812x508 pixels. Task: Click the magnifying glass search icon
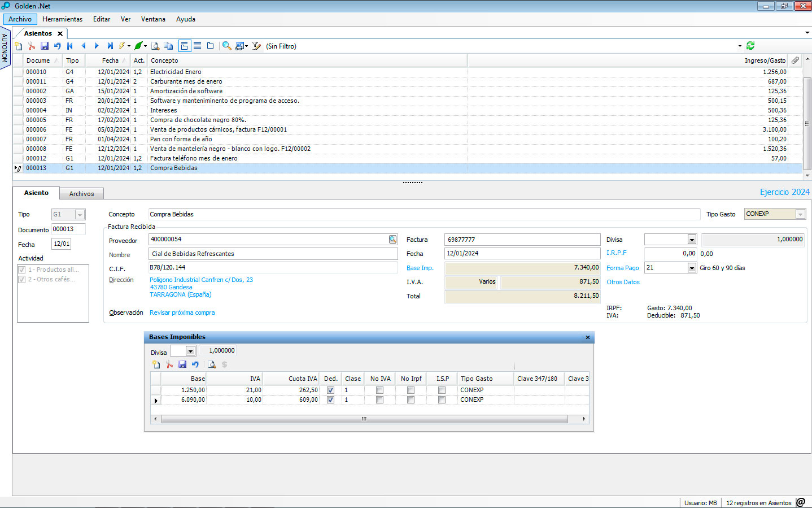pyautogui.click(x=226, y=46)
